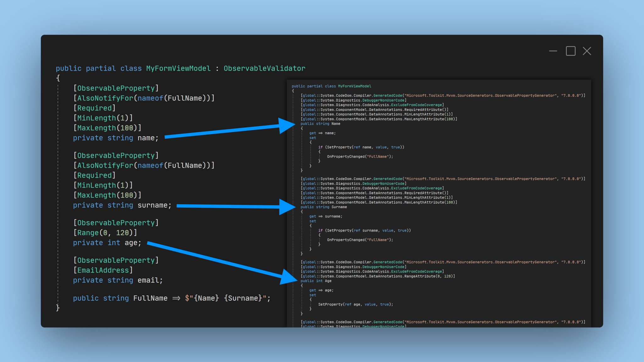Click 'private string email;' field line
This screenshot has width=644, height=362.
tap(118, 280)
